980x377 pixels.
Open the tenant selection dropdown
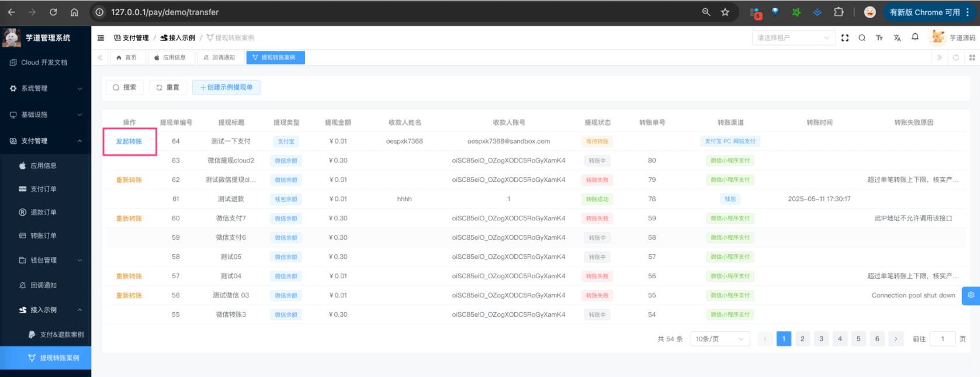click(x=793, y=38)
